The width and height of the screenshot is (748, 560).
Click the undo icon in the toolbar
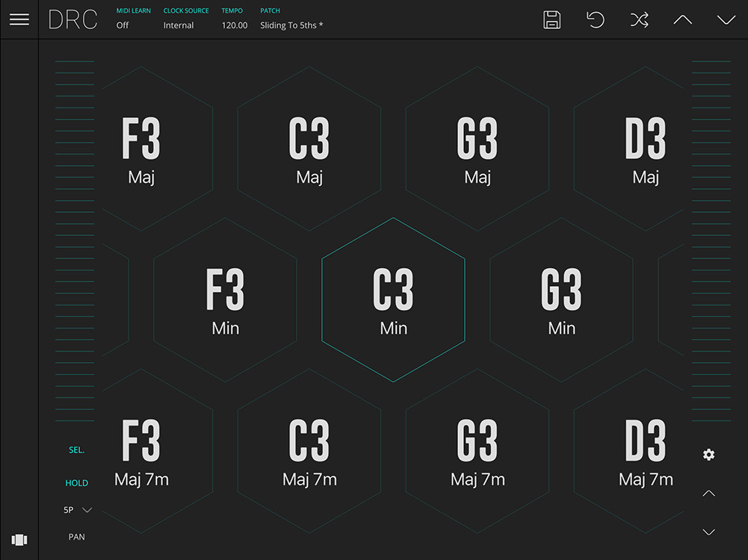[595, 20]
